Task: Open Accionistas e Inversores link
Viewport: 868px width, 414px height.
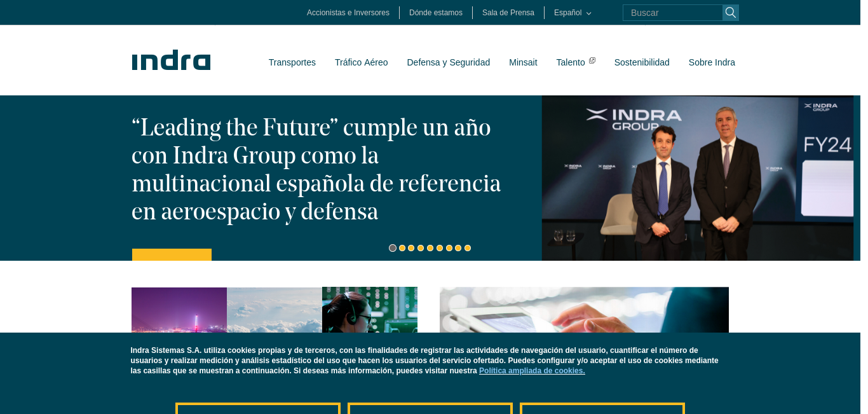Action: [348, 13]
